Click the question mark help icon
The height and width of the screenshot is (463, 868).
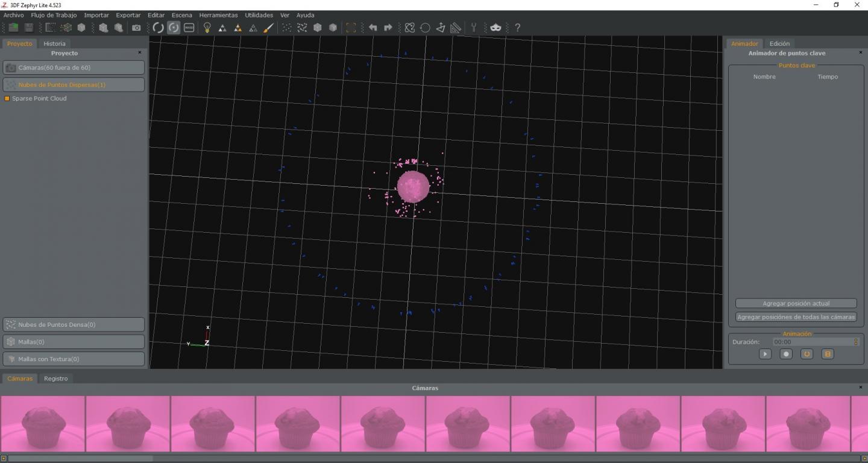517,28
